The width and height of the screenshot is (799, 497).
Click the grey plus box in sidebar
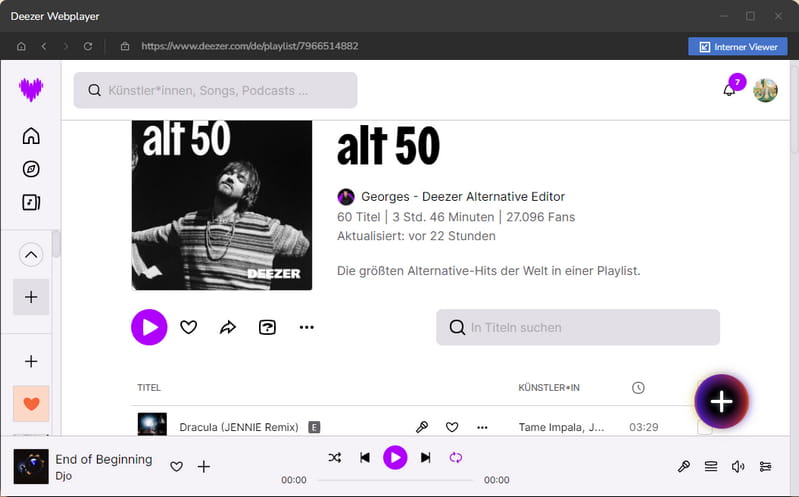point(31,297)
